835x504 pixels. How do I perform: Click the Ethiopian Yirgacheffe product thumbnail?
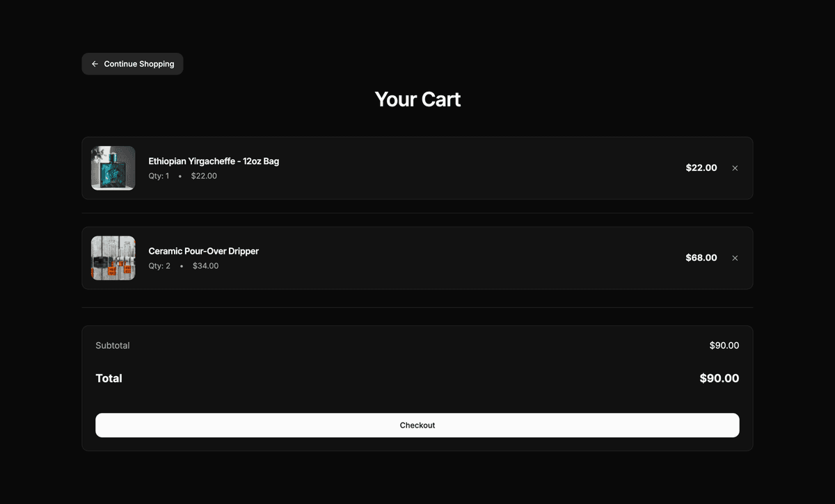[x=113, y=168]
